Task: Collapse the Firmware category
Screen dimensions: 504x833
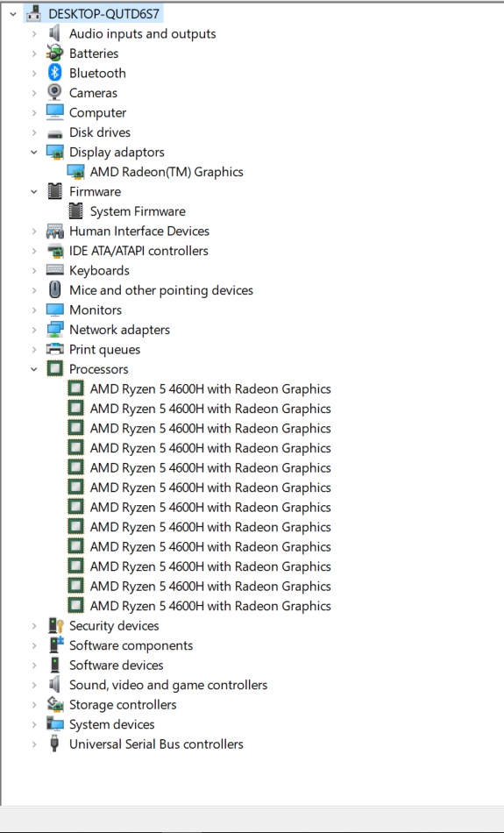Action: tap(34, 191)
